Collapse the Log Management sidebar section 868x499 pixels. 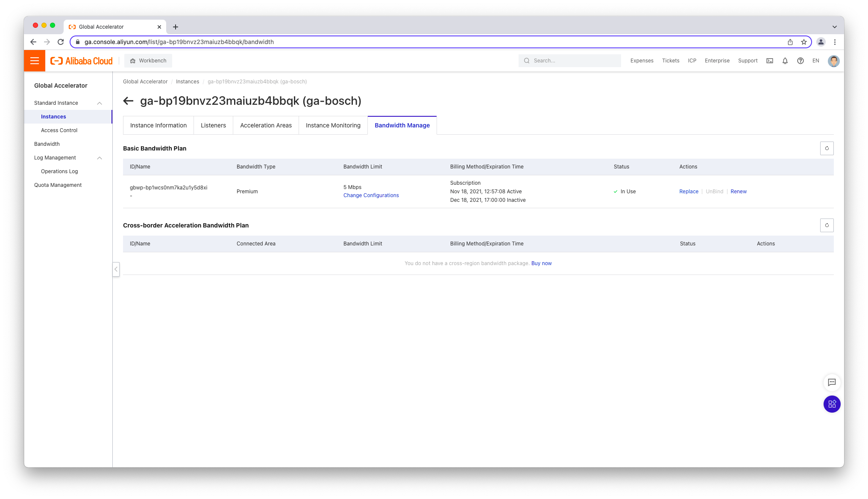[x=100, y=158]
